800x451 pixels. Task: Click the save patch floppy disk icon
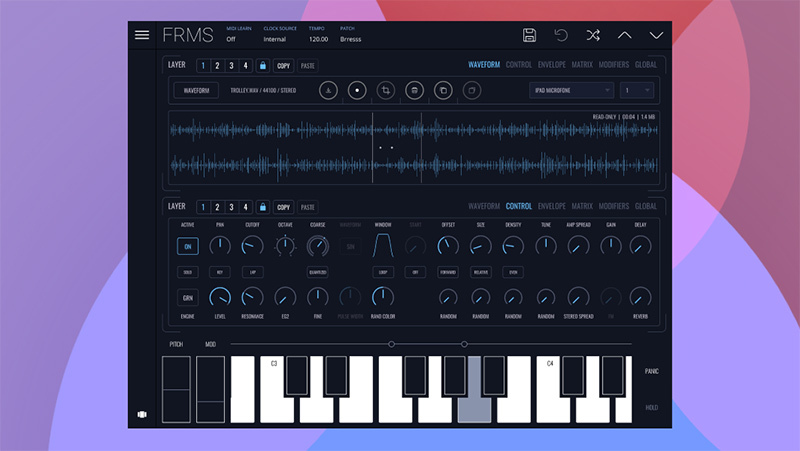coord(530,35)
